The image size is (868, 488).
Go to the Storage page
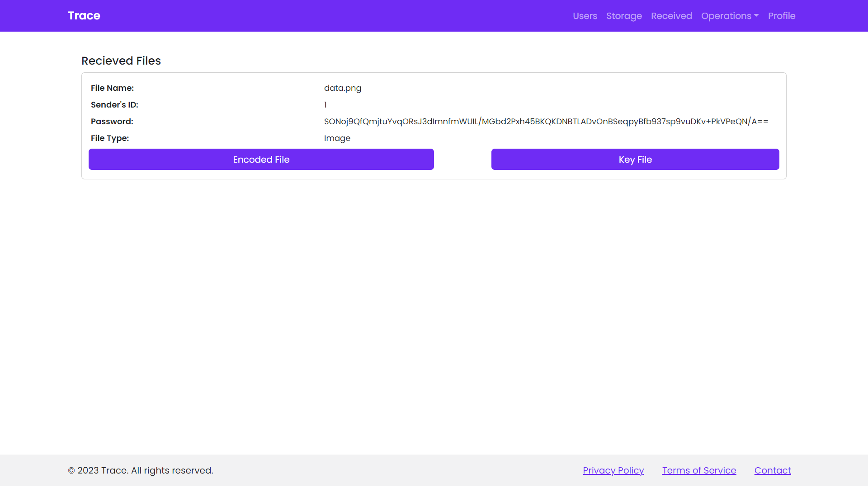coord(624,16)
